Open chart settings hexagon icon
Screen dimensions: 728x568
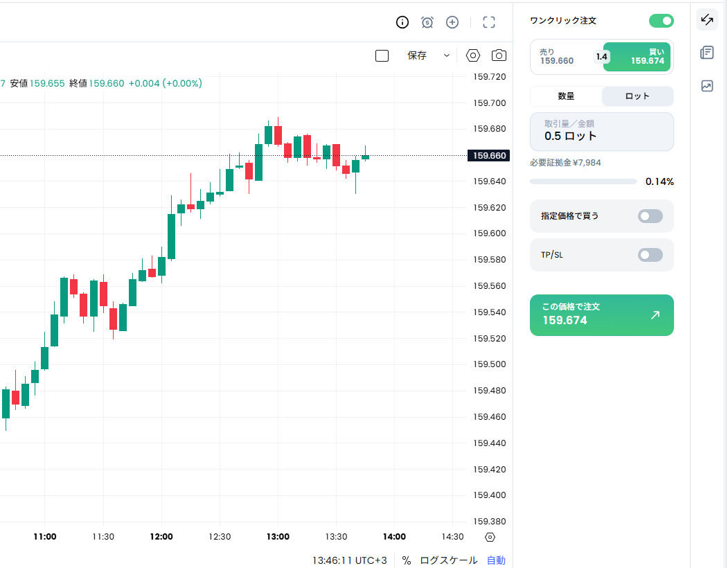472,55
